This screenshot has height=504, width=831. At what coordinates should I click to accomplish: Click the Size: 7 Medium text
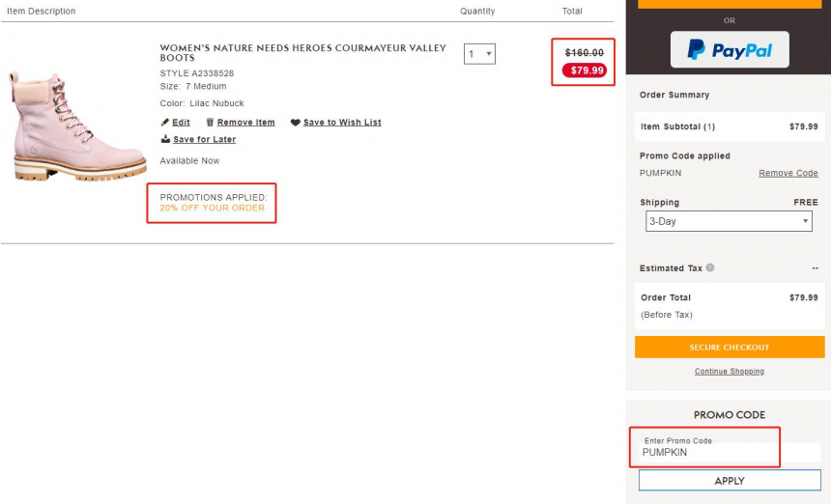pos(193,86)
